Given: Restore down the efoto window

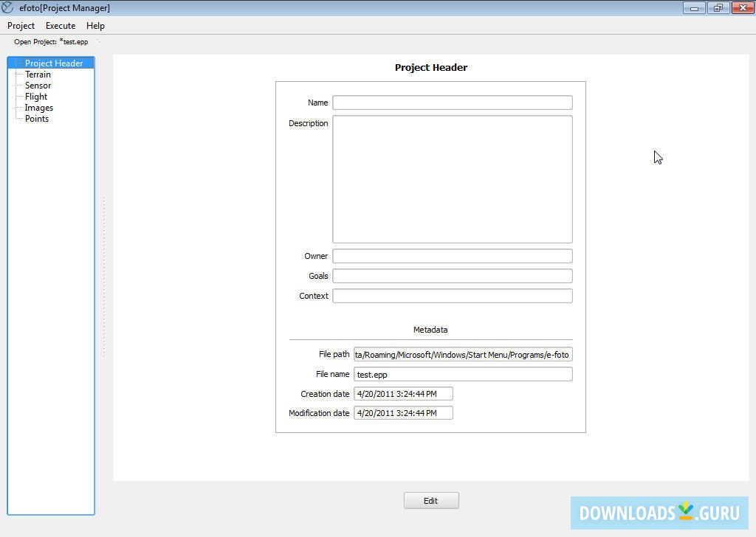Looking at the screenshot, I should pyautogui.click(x=718, y=7).
